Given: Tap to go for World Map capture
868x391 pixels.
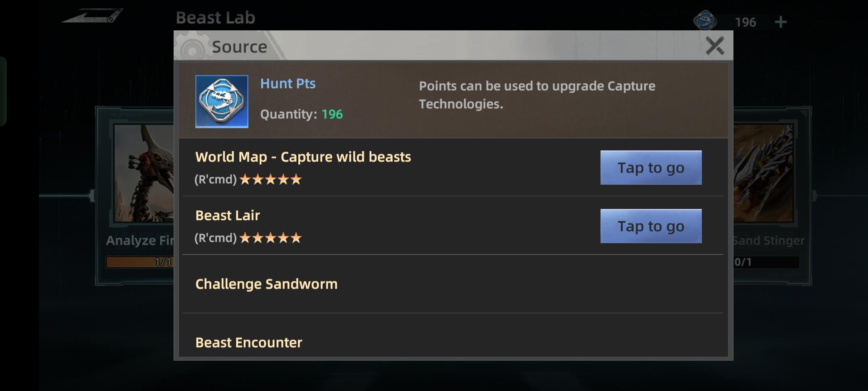Looking at the screenshot, I should coord(651,168).
